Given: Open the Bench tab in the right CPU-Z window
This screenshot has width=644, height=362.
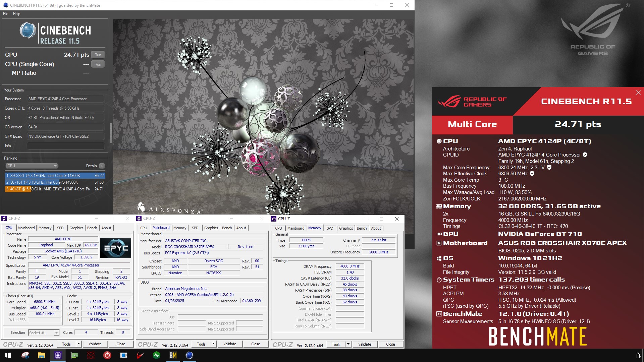Looking at the screenshot, I should click(x=362, y=228).
